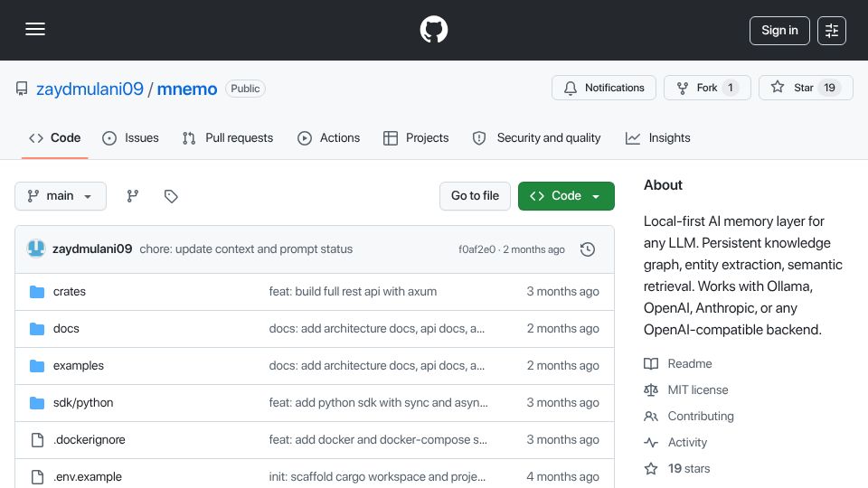The image size is (868, 488).
Task: Open the Actions tab
Action: [x=329, y=137]
